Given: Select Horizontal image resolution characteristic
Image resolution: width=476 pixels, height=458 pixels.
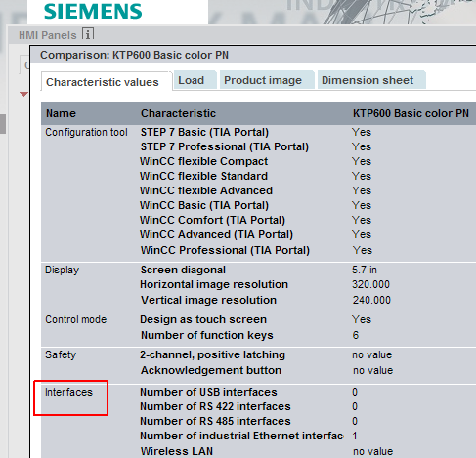Looking at the screenshot, I should pyautogui.click(x=214, y=284).
